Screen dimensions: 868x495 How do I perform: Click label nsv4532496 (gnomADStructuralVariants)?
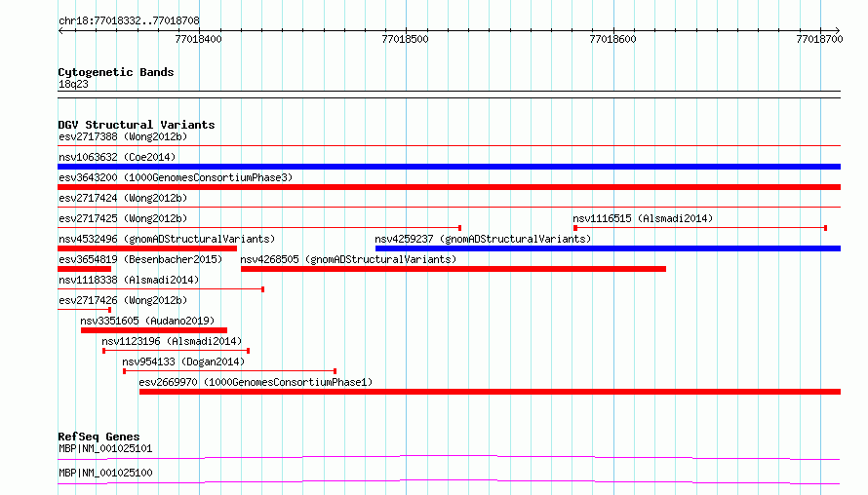(167, 239)
